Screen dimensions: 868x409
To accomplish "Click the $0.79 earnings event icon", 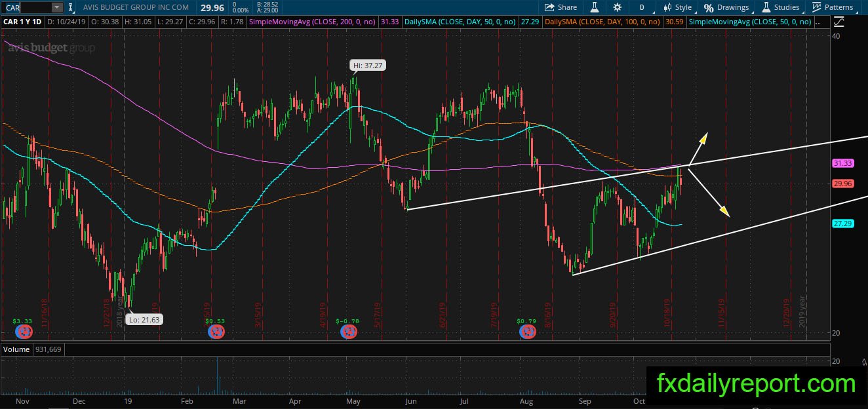I will (526, 332).
